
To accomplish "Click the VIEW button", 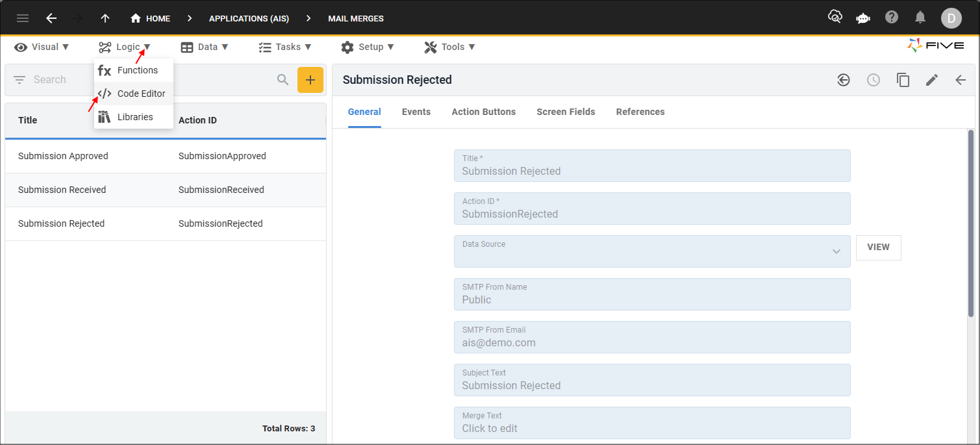I will coord(878,248).
